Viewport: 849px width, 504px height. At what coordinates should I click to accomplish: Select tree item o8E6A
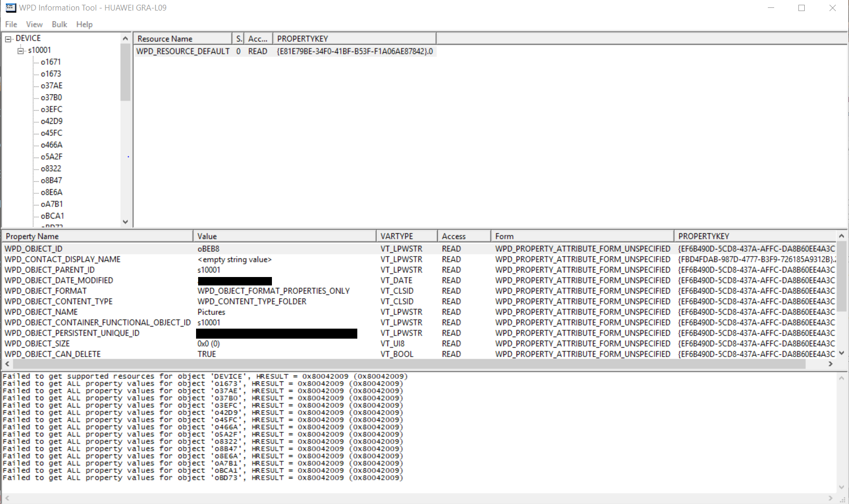point(52,192)
